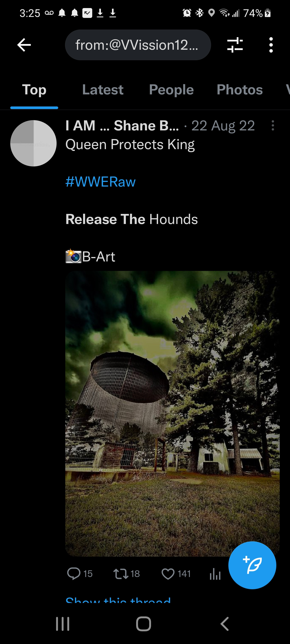Compose new tweet with floating button

coord(252,565)
